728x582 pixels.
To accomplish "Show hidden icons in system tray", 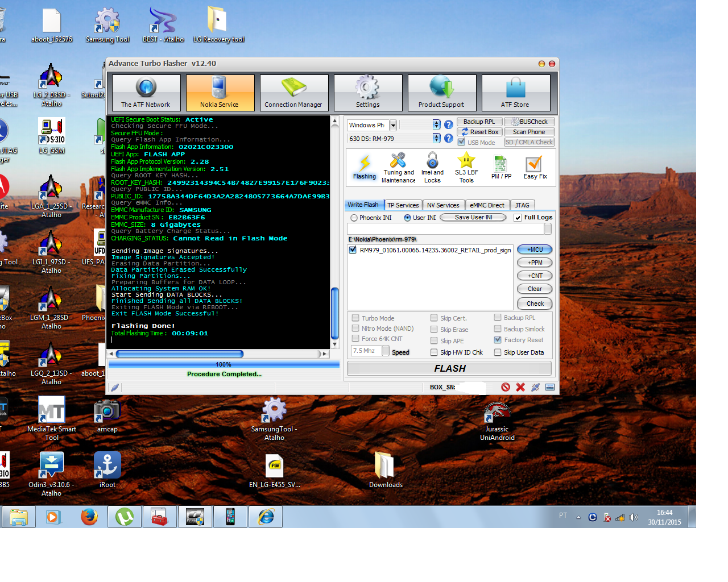I will (x=578, y=517).
